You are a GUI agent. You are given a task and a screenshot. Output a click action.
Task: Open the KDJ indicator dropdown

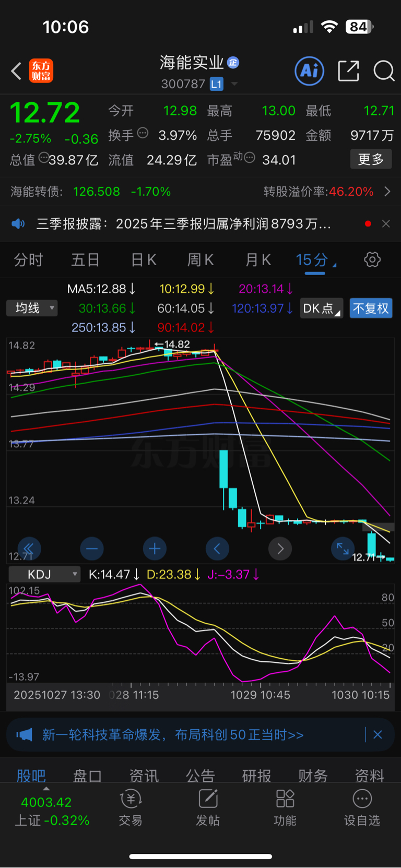pyautogui.click(x=44, y=574)
